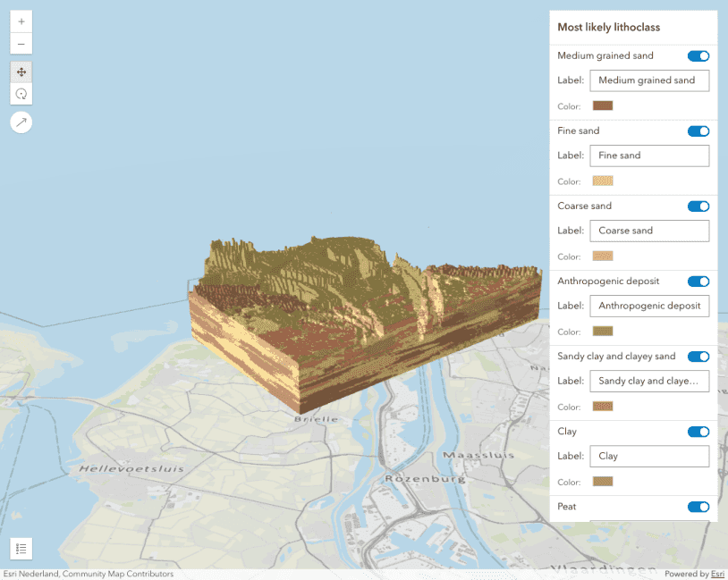Toggle the Peat lithoclass switch

(x=698, y=507)
